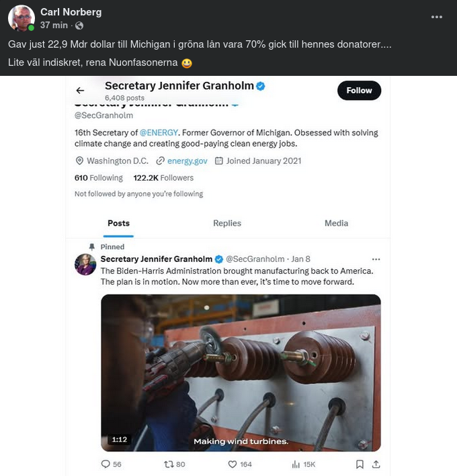457x476 pixels.
Task: Open Carl Norberg's profile picture
Action: [x=22, y=18]
